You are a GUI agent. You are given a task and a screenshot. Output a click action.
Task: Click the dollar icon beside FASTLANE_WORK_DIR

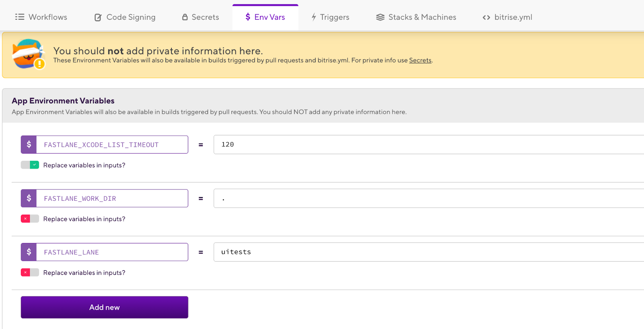pos(29,198)
